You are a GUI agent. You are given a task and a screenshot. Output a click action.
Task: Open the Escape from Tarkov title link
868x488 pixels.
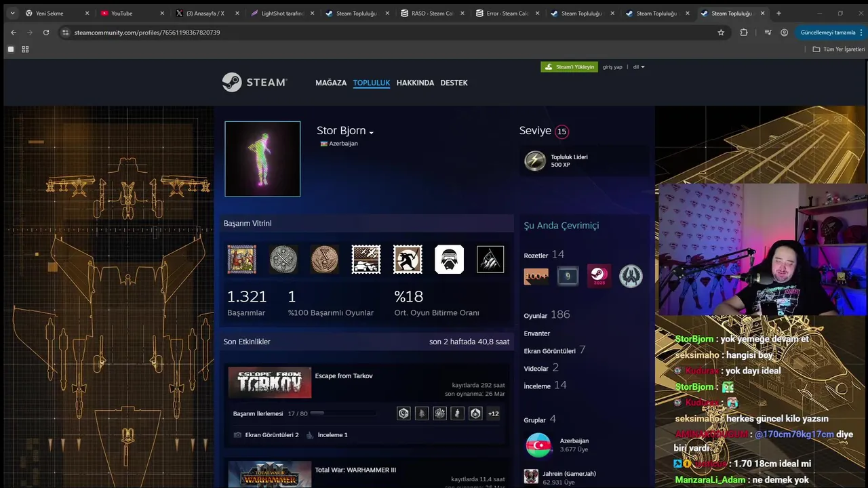point(344,376)
